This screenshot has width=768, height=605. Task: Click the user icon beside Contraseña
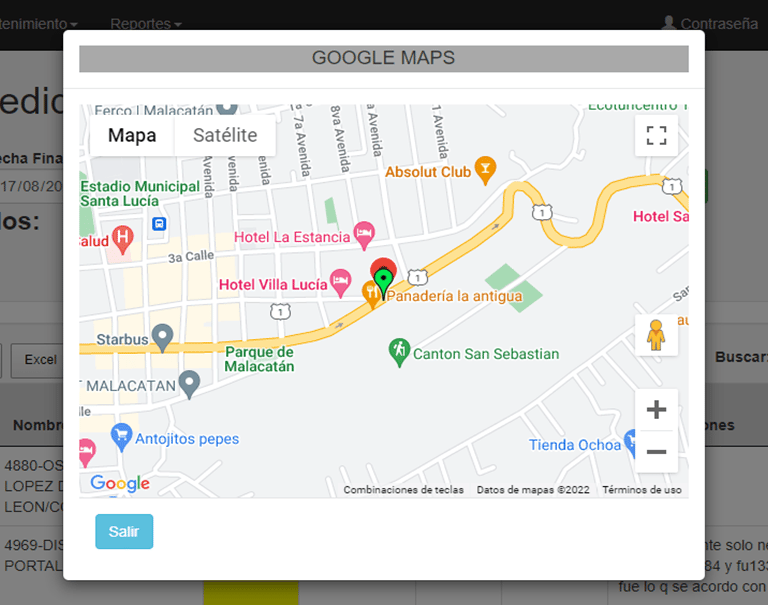pyautogui.click(x=669, y=23)
